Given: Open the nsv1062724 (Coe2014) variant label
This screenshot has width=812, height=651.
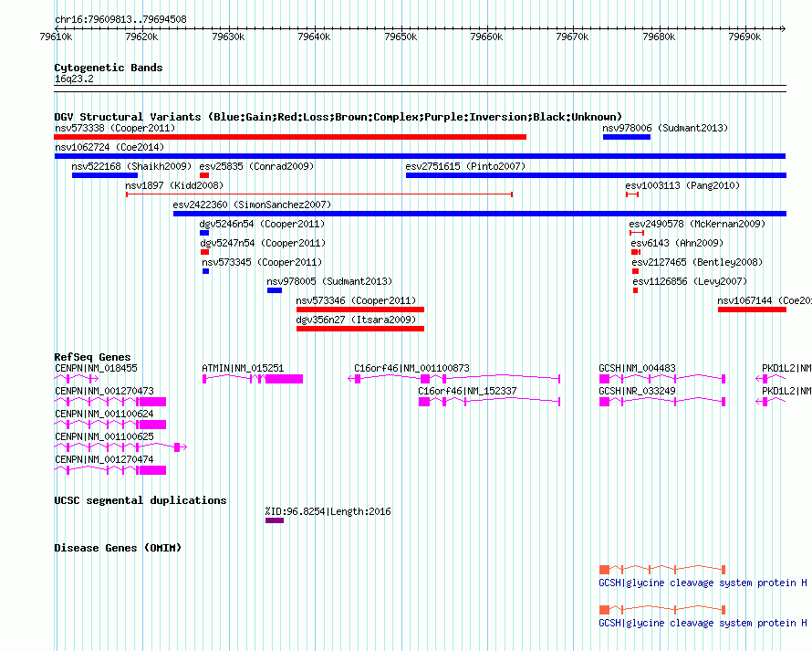Looking at the screenshot, I should click(x=109, y=147).
